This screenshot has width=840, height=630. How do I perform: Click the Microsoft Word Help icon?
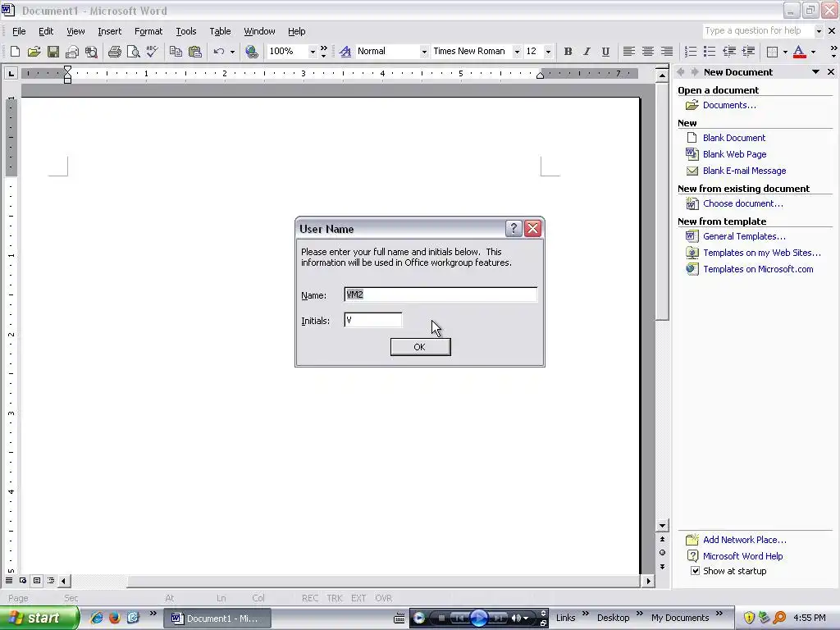coord(692,556)
